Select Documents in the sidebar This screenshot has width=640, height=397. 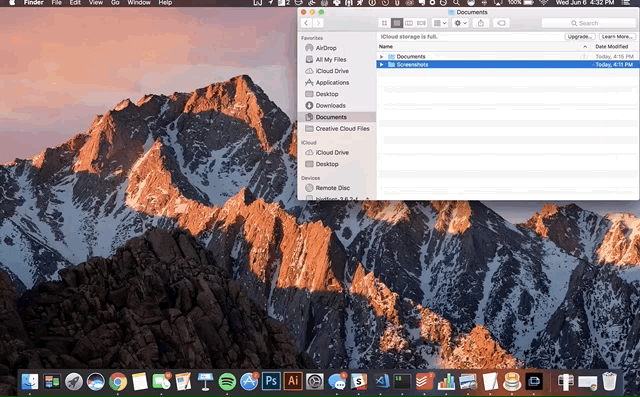(331, 117)
